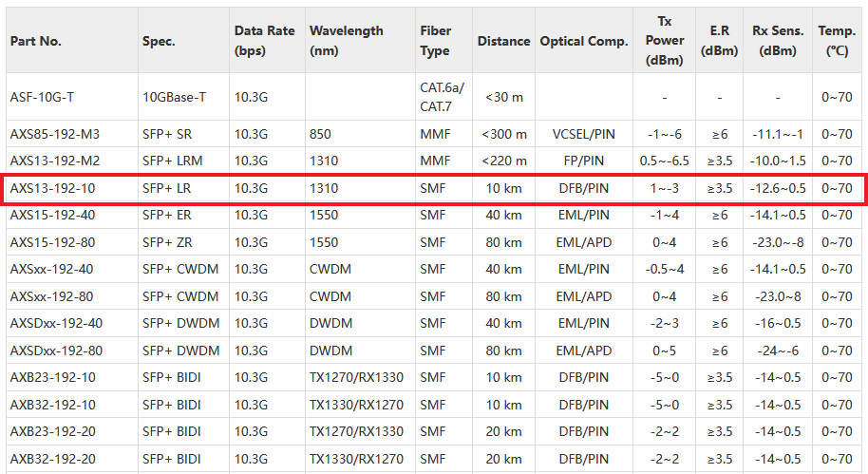868x474 pixels.
Task: Click the Wavelength (nm) column header
Action: click(x=346, y=41)
